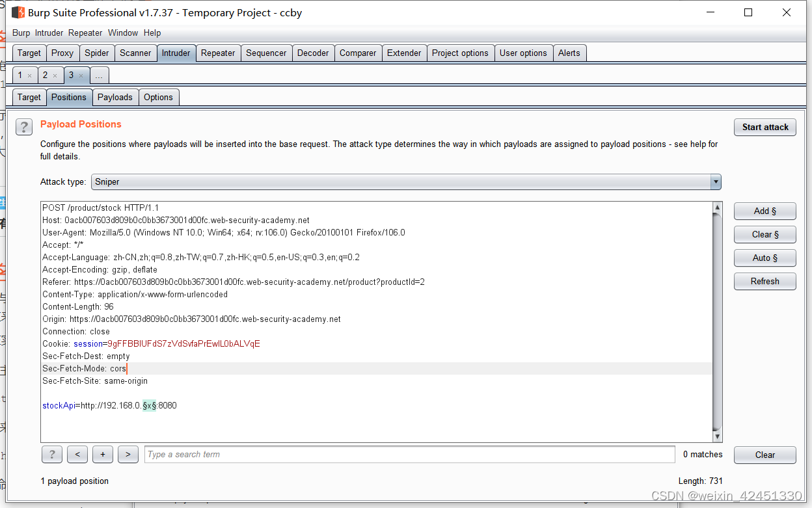
Task: Open the Payloads sub-tab
Action: pyautogui.click(x=115, y=98)
